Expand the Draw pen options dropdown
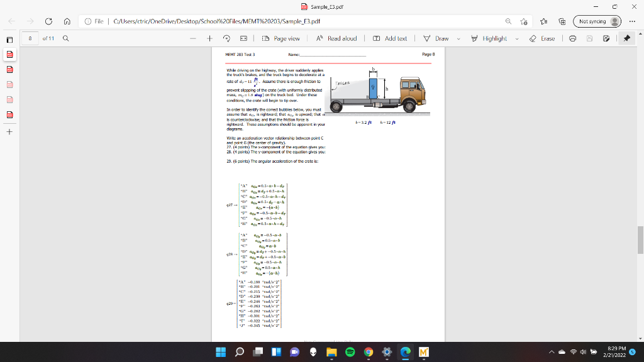Viewport: 644px width, 362px height. [x=457, y=38]
